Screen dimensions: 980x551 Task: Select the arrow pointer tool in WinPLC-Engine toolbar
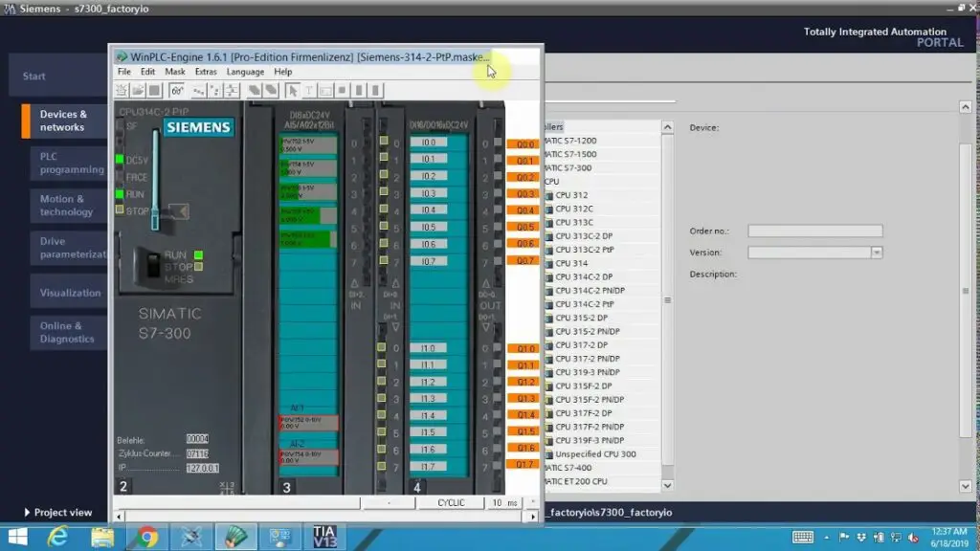click(x=292, y=91)
